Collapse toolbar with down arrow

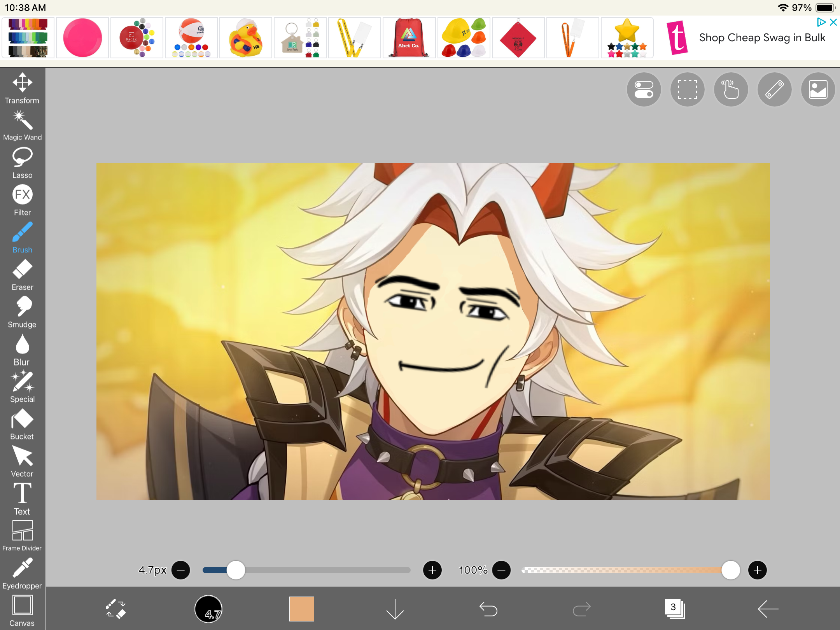(395, 609)
